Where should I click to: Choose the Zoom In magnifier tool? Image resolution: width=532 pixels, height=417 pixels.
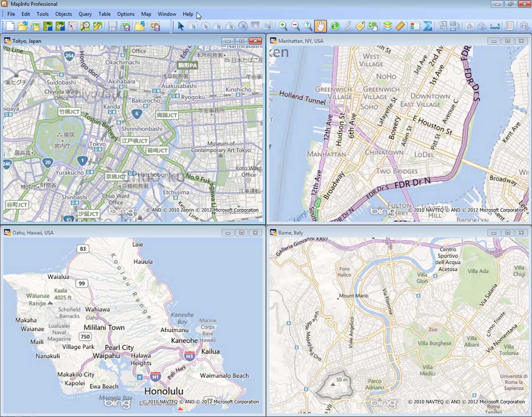[283, 26]
